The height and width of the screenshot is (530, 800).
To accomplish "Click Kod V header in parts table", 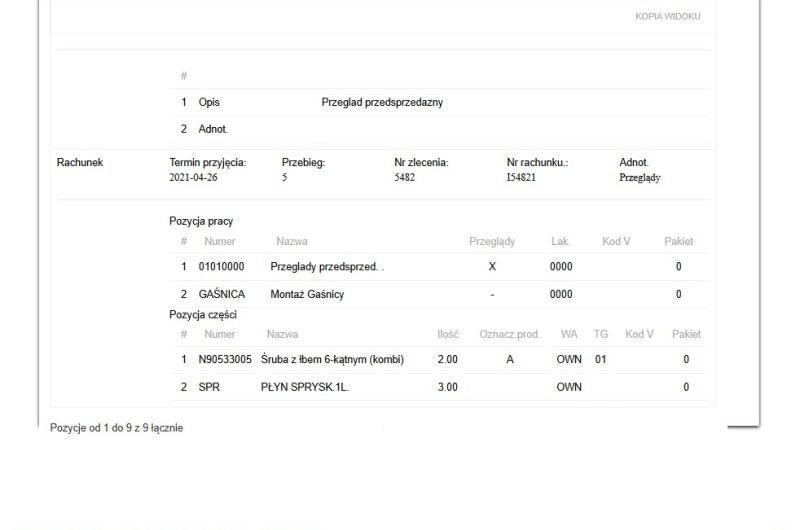I will pyautogui.click(x=639, y=334).
